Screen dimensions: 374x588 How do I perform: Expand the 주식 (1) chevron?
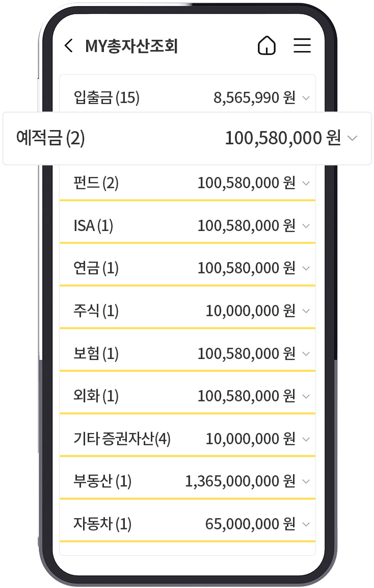tap(306, 311)
